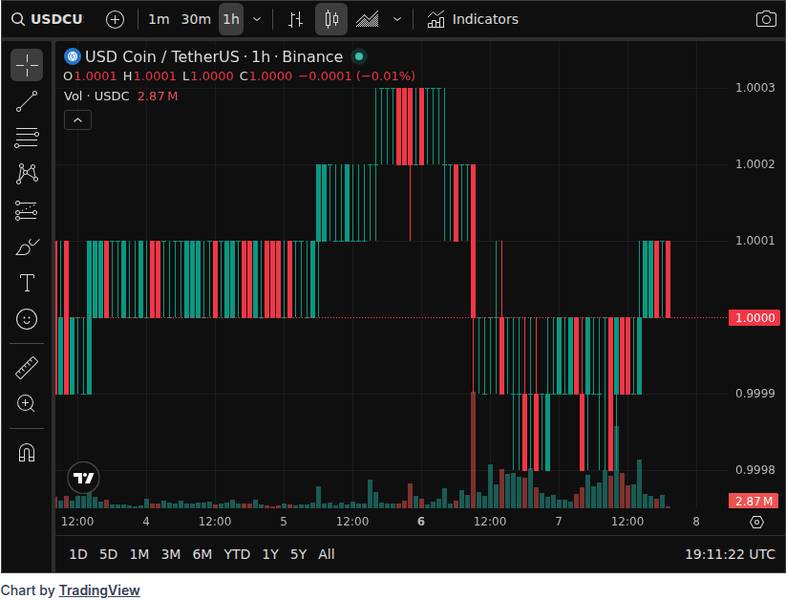
Task: Set date range to 5D
Action: tap(108, 554)
